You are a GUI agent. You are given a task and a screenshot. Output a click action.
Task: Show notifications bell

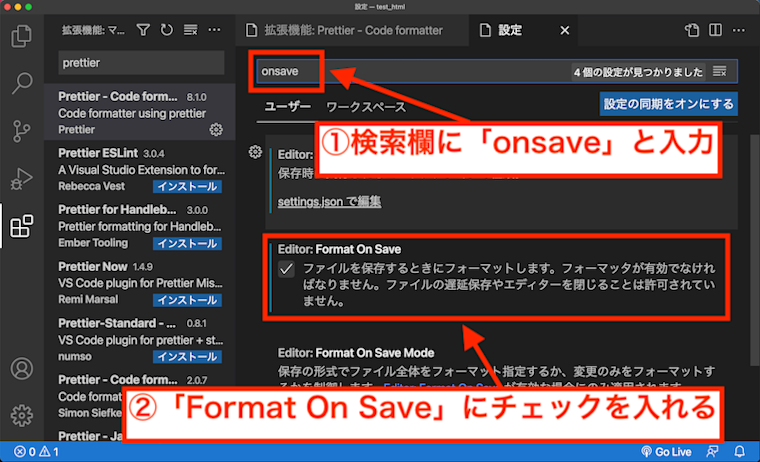pyautogui.click(x=739, y=452)
